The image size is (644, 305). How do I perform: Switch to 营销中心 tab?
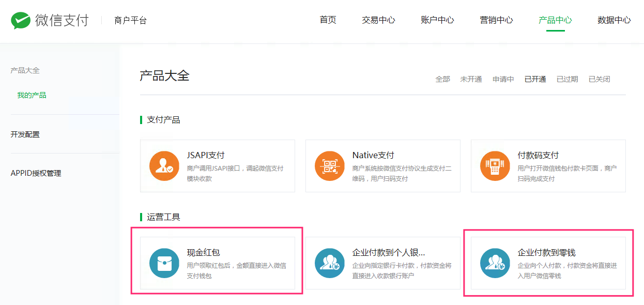(x=496, y=20)
